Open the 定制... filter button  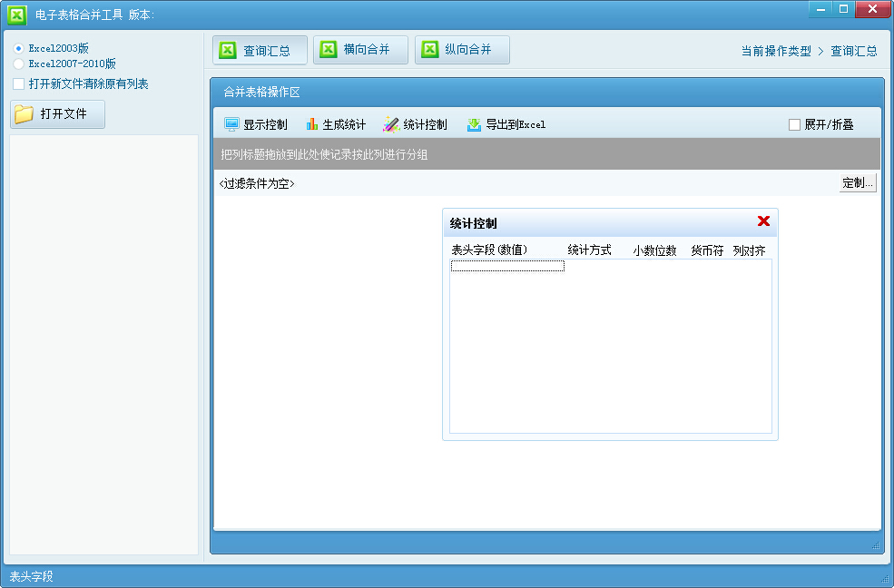(857, 182)
